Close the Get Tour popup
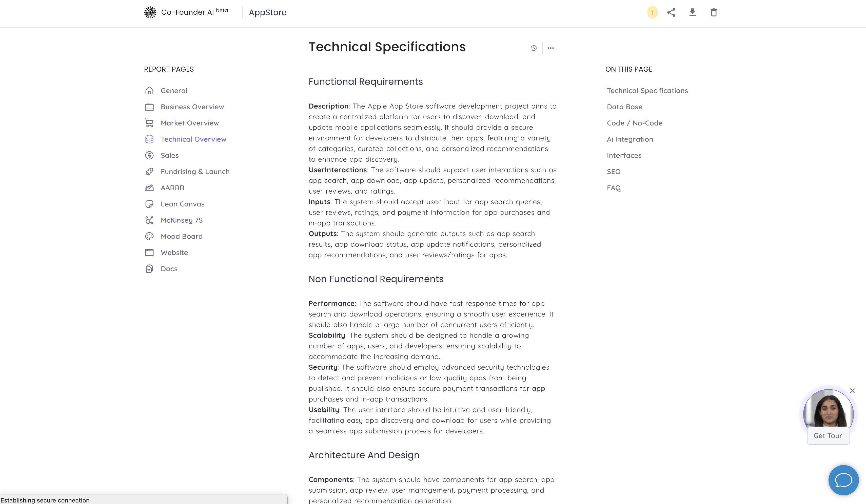 pos(852,391)
